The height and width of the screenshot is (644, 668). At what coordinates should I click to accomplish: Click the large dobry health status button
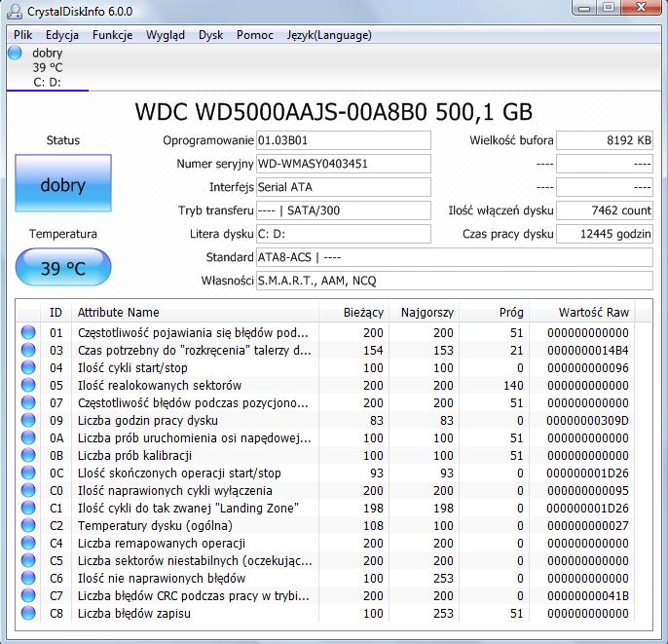tap(63, 183)
